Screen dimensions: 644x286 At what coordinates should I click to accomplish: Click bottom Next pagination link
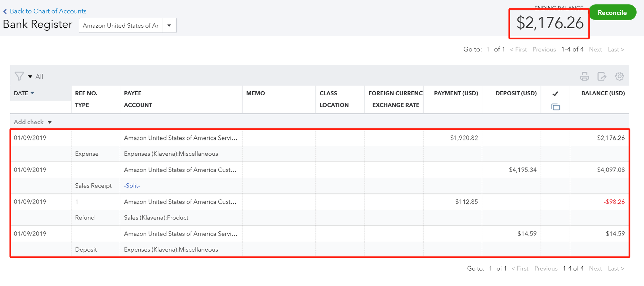click(x=595, y=268)
